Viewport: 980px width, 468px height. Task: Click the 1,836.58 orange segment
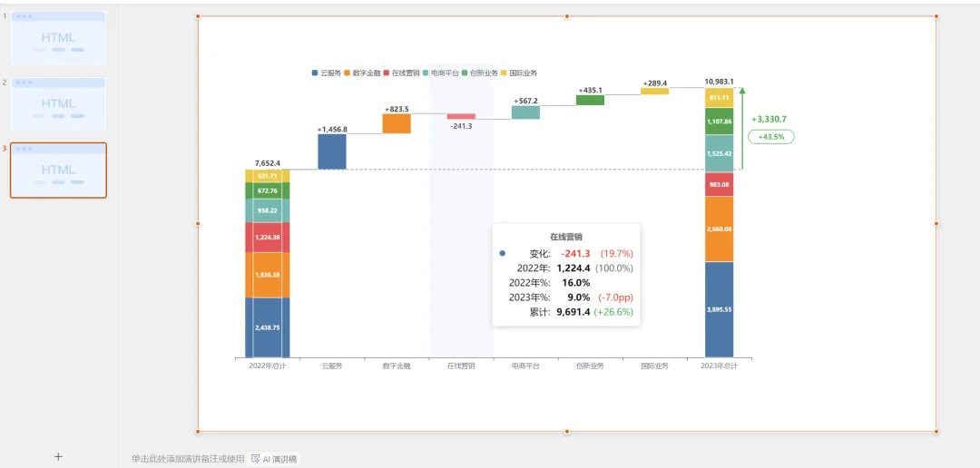click(268, 275)
